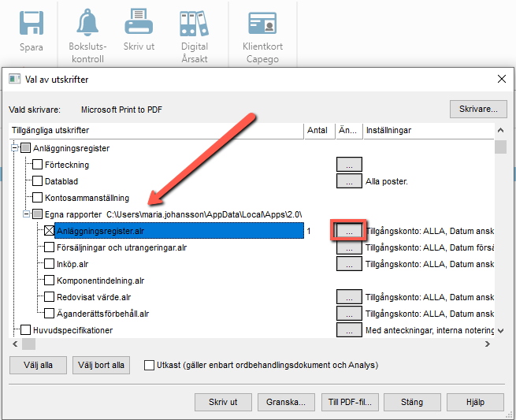516x420 pixels.
Task: Click the Spara floppy disk icon
Action: [32, 23]
